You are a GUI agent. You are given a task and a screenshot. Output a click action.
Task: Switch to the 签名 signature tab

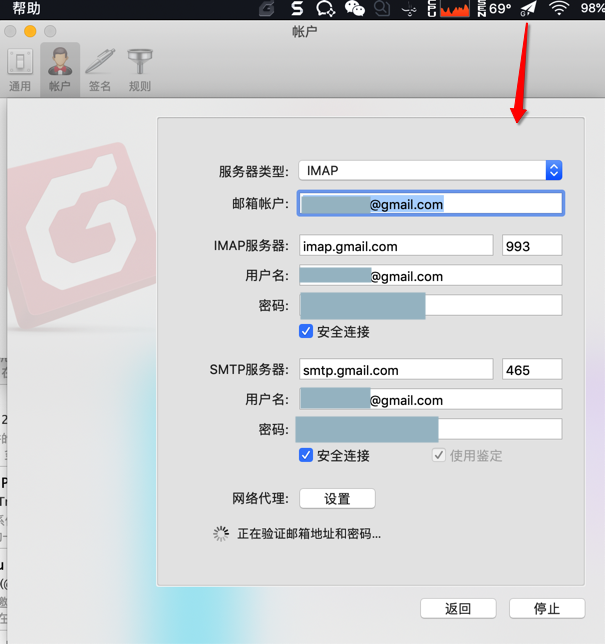pyautogui.click(x=100, y=70)
